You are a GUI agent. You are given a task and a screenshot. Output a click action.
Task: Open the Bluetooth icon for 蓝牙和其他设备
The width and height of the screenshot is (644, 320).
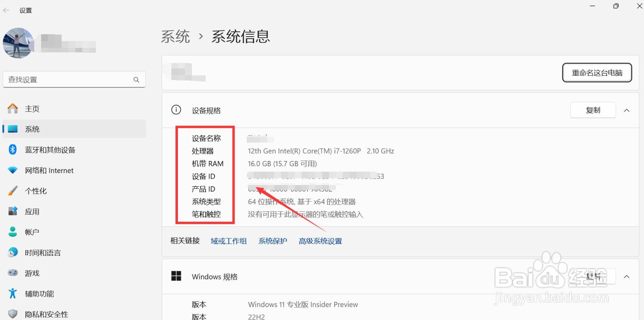(13, 150)
